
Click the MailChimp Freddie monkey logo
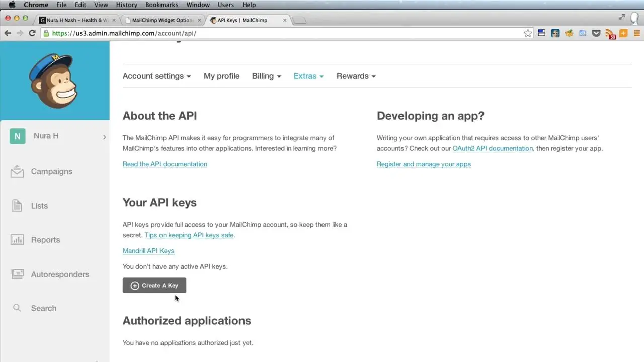pos(53,80)
